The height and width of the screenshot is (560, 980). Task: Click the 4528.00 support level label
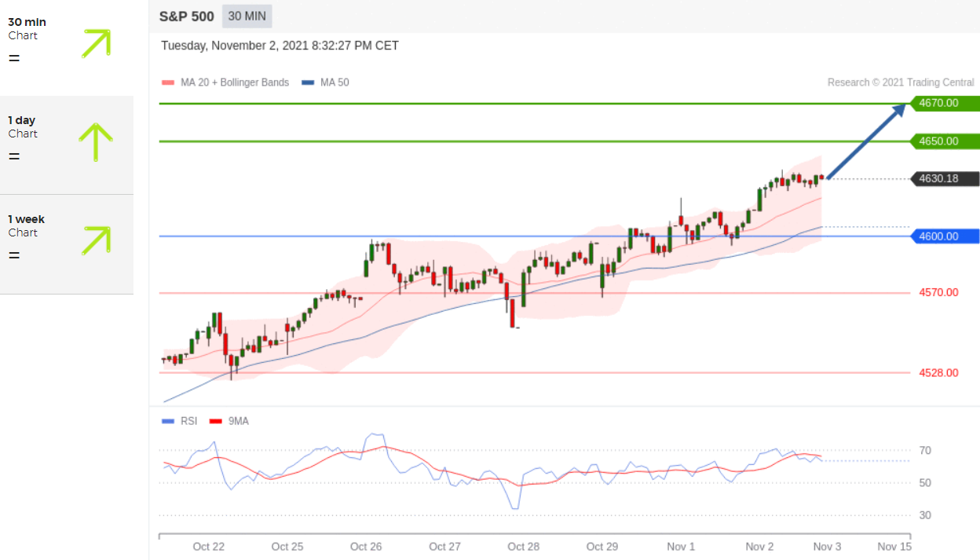pos(938,372)
